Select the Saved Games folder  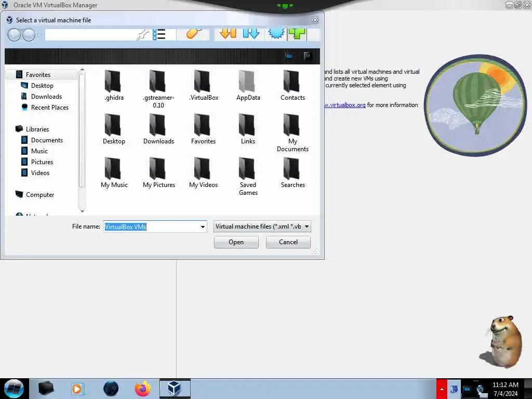pos(248,177)
